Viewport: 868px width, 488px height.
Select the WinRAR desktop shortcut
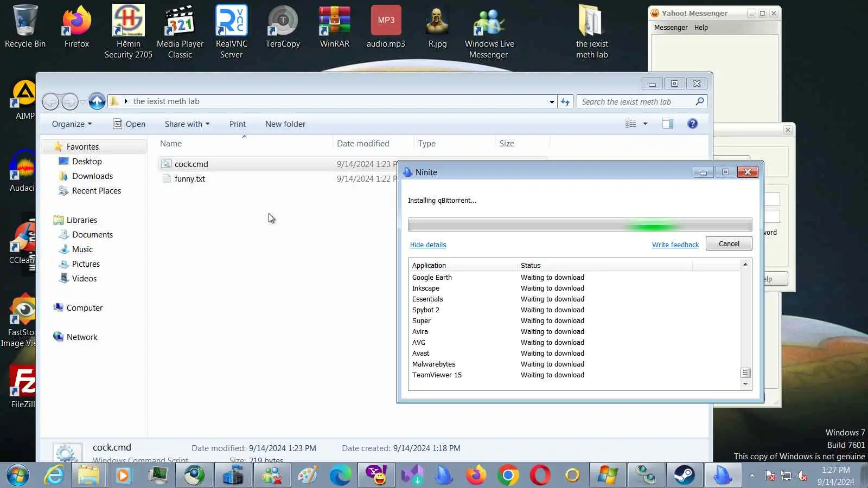coord(335,26)
